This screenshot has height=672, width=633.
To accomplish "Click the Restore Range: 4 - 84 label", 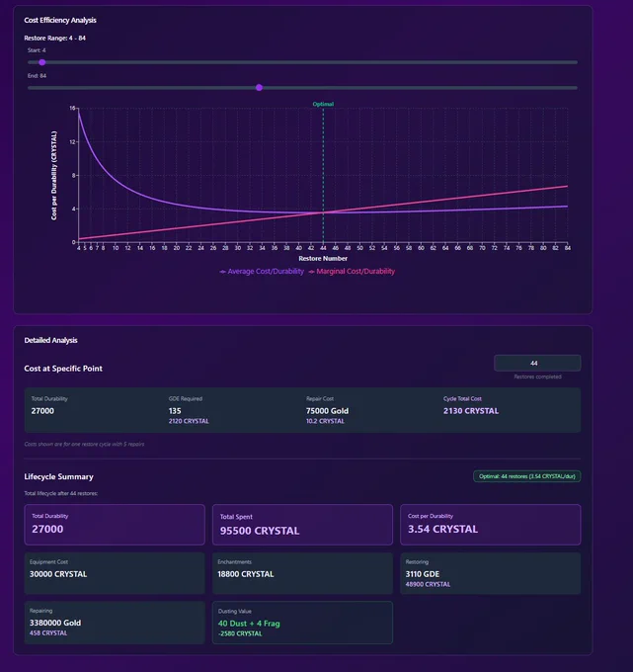I will 55,39.
